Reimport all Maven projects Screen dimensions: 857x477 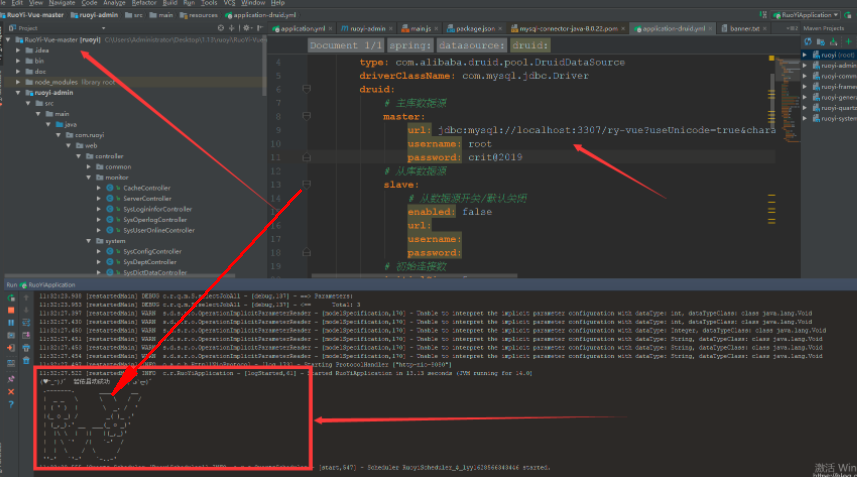(x=808, y=42)
